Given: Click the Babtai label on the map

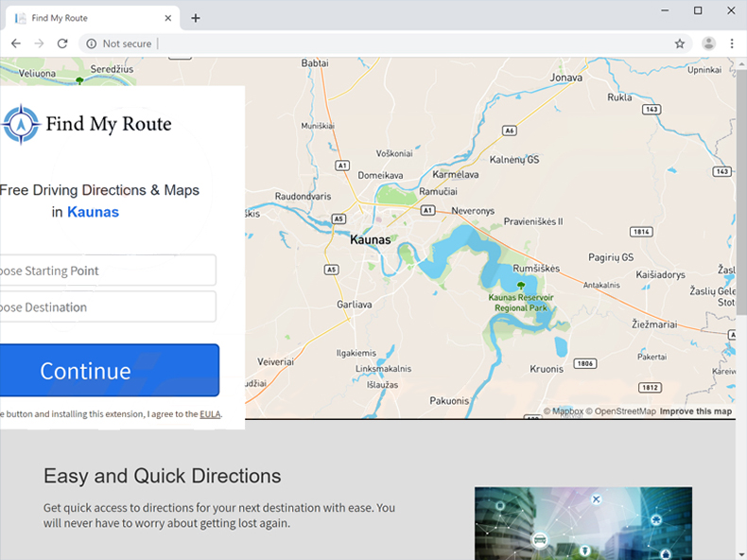Looking at the screenshot, I should click(315, 63).
